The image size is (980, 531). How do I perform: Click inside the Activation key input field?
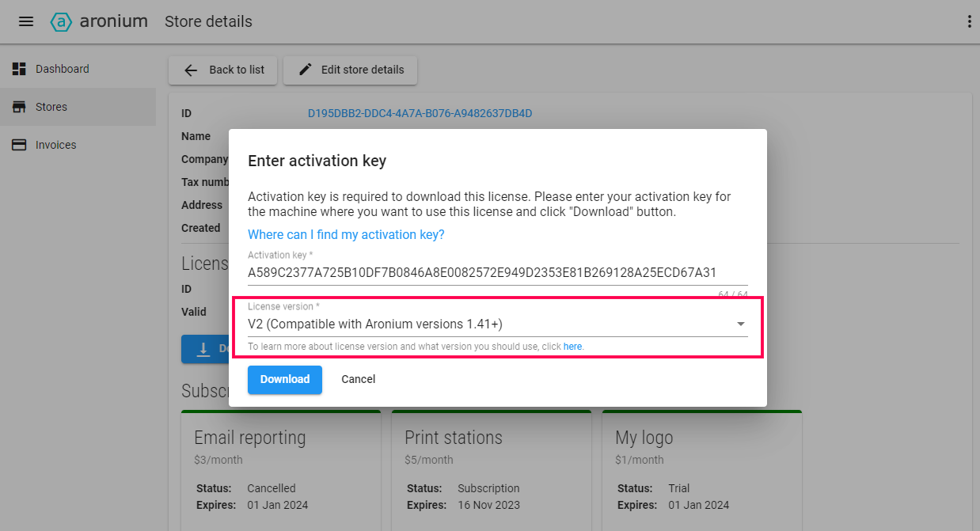pos(497,272)
